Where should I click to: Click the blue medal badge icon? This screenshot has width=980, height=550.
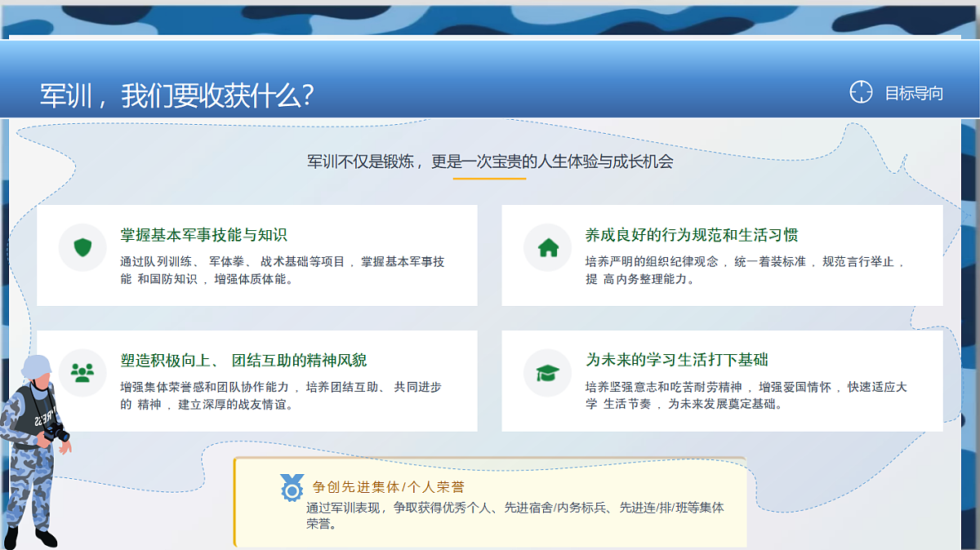292,487
